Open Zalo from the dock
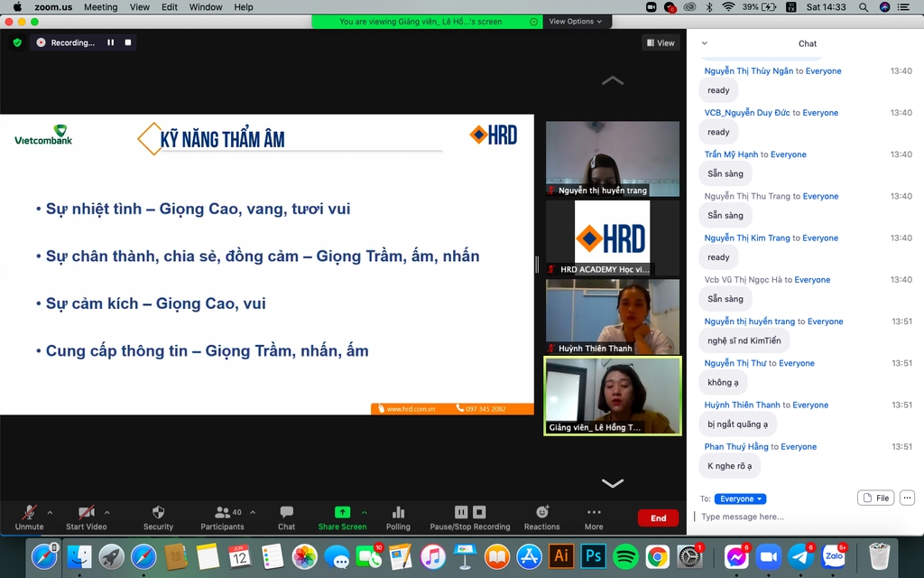Image resolution: width=924 pixels, height=578 pixels. [834, 556]
